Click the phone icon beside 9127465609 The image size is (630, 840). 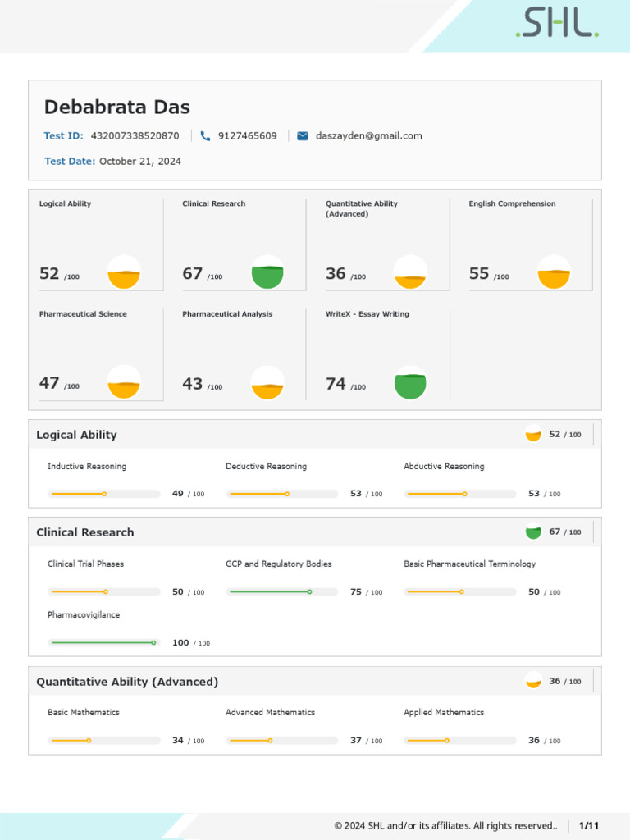[205, 136]
